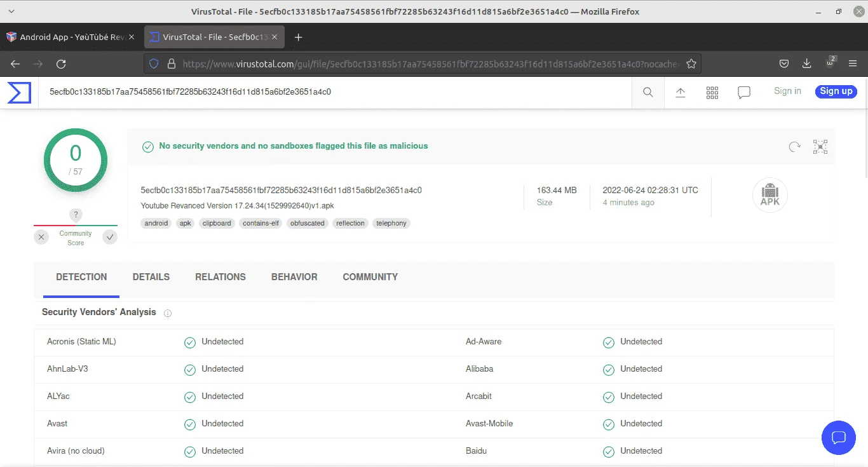Open the floating chat button
The image size is (868, 467).
click(839, 437)
